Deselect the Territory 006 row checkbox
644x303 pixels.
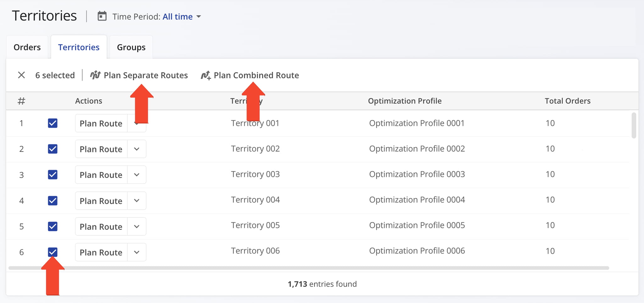tap(53, 252)
